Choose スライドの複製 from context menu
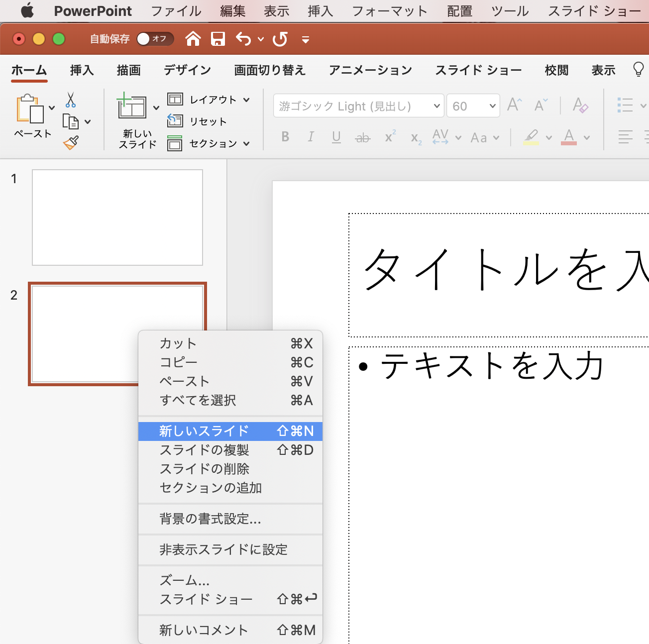This screenshot has height=644, width=649. click(x=230, y=450)
